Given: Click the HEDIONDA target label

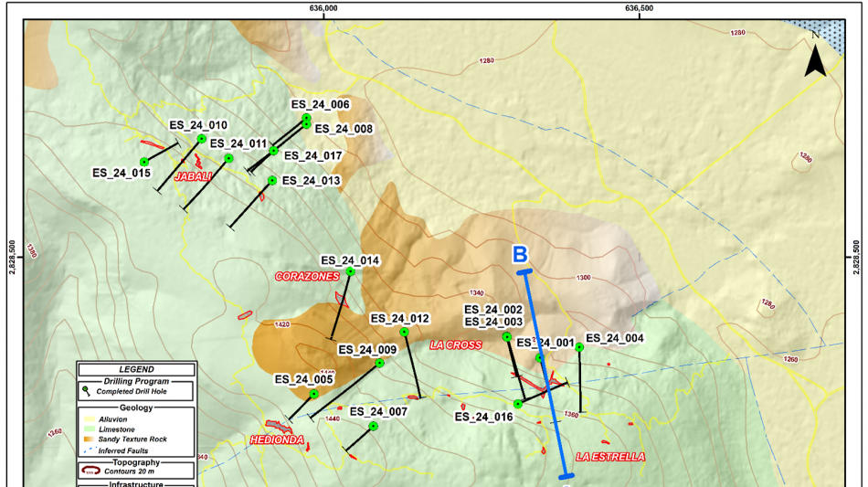Looking at the screenshot, I should (x=277, y=440).
